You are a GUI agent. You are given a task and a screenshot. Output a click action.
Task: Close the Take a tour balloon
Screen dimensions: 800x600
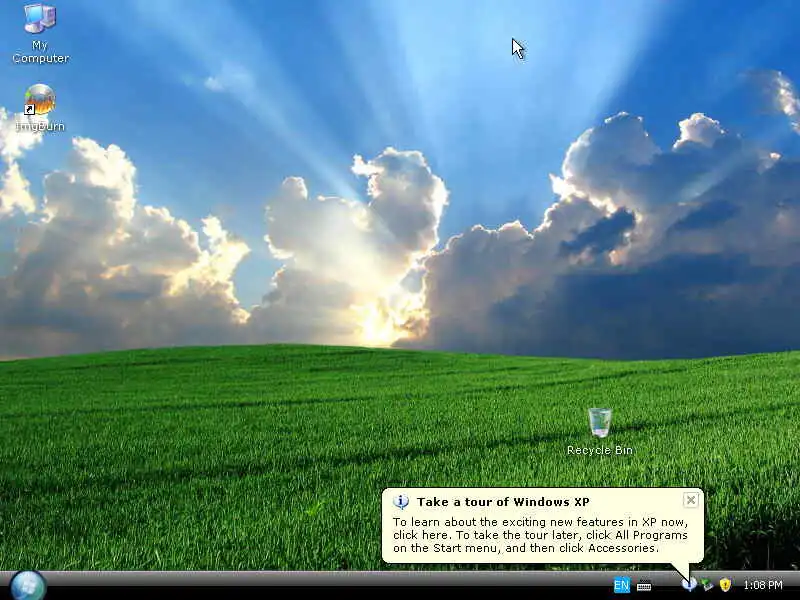point(690,500)
